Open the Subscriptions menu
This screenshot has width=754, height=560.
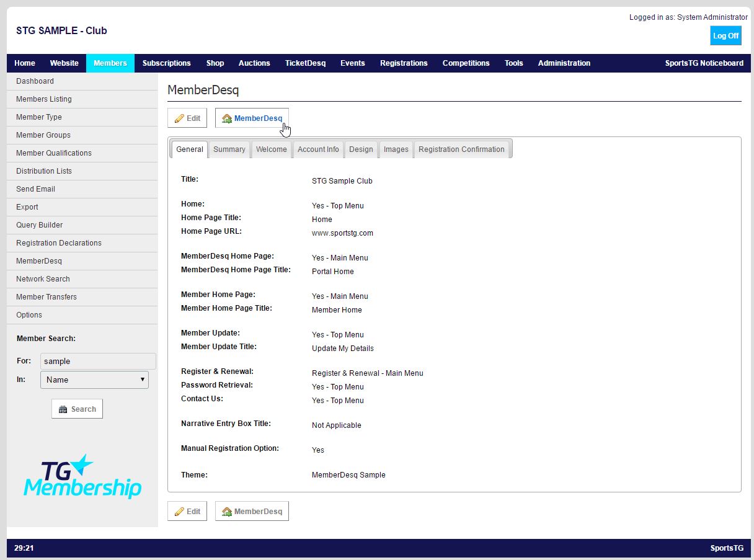click(x=166, y=63)
